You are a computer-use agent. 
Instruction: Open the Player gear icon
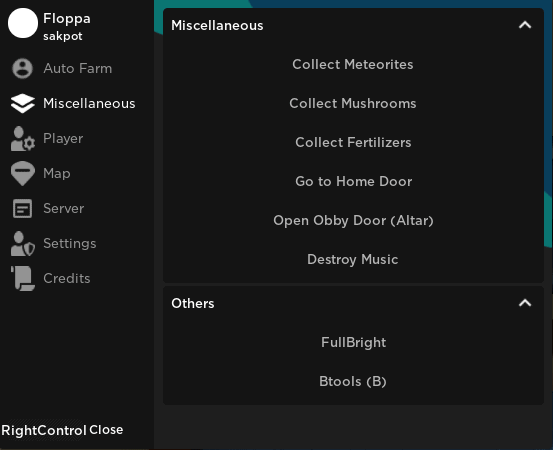(x=23, y=139)
